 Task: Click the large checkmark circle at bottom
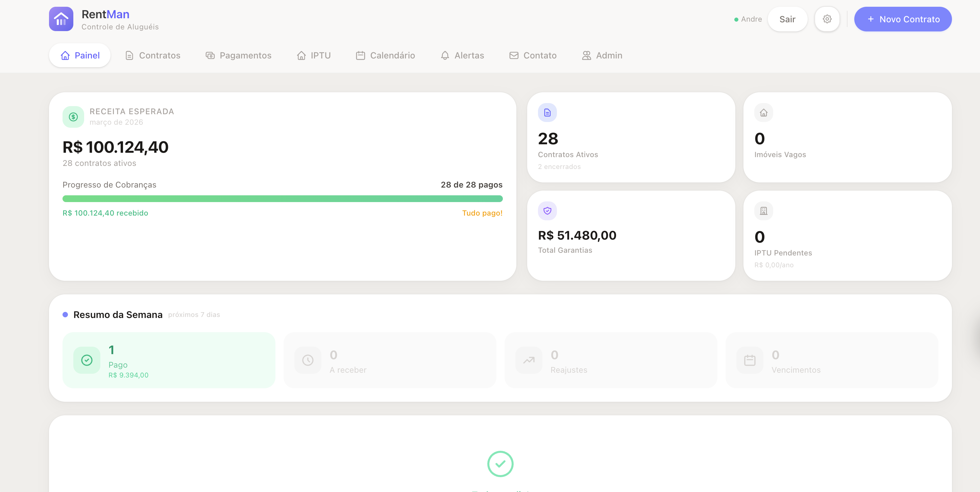(x=500, y=464)
